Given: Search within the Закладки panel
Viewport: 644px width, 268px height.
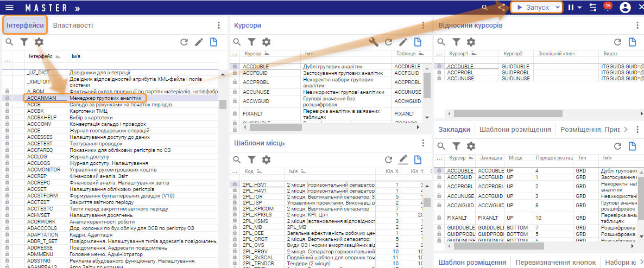Looking at the screenshot, I should coord(442,146).
